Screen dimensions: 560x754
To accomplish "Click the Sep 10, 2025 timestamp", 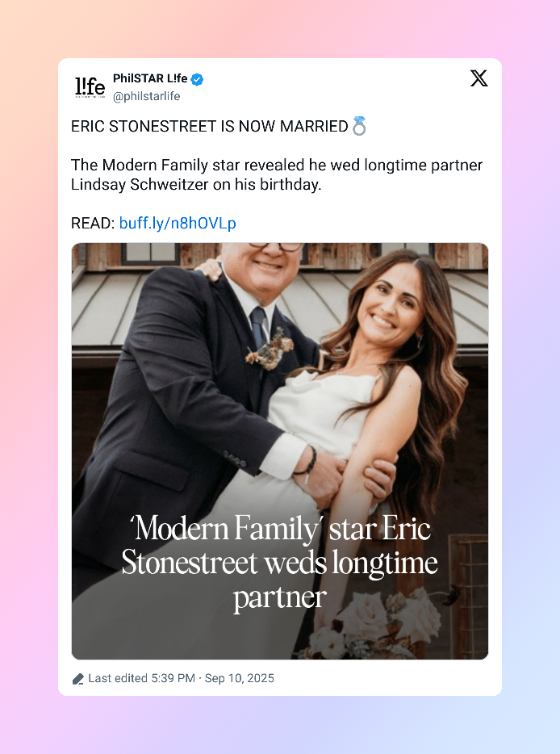I will tap(239, 678).
